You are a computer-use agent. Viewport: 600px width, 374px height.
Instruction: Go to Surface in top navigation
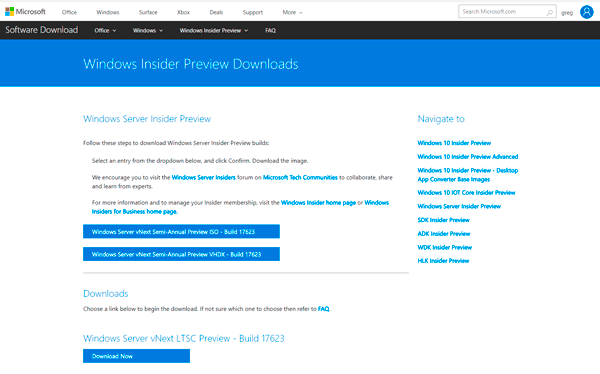click(148, 12)
